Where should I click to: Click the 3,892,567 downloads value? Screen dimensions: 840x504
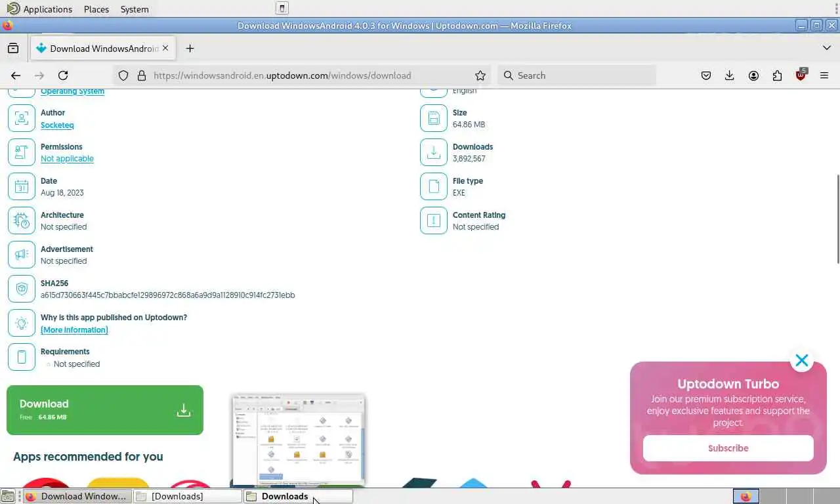coord(469,159)
